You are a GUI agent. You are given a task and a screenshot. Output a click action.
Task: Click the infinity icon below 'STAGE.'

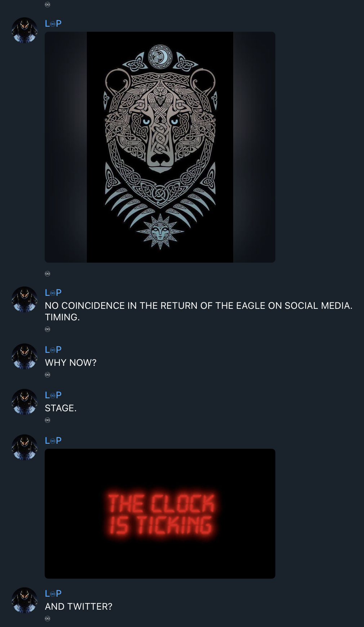click(48, 420)
